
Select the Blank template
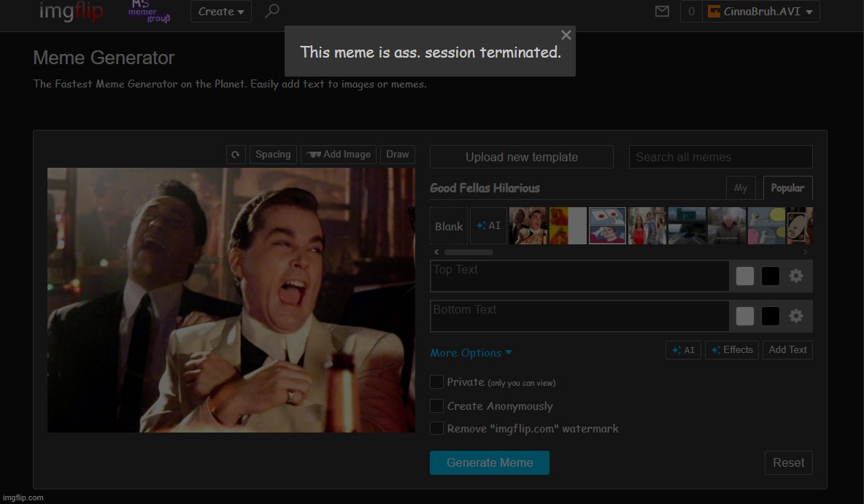tap(449, 226)
